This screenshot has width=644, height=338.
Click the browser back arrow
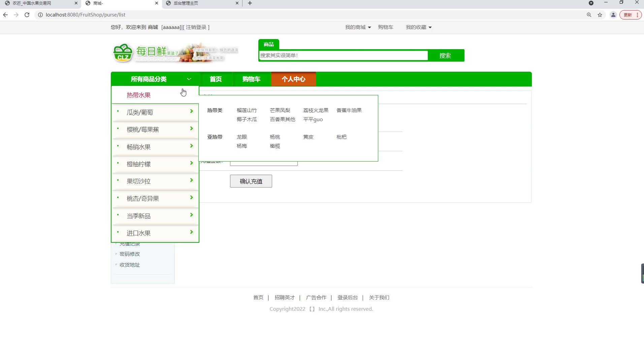pyautogui.click(x=5, y=15)
